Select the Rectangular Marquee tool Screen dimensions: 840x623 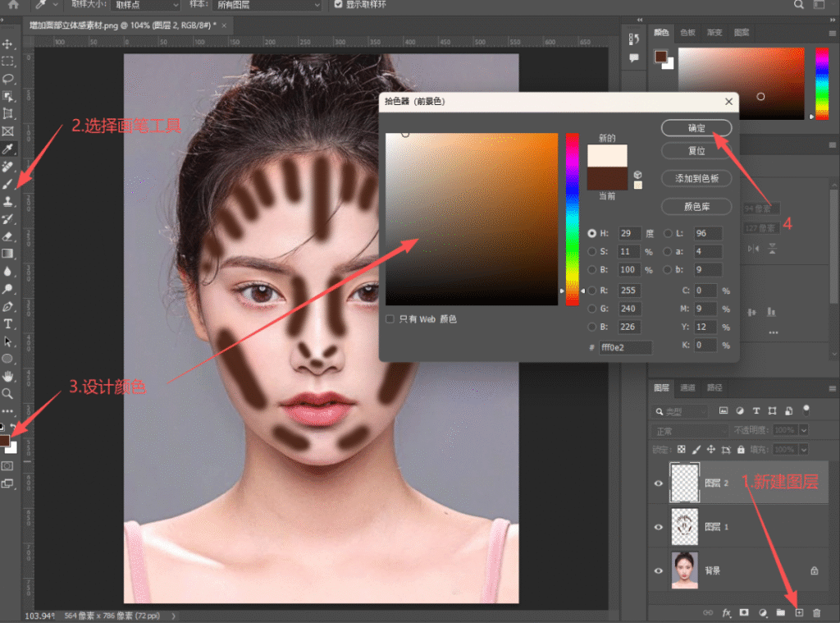(x=7, y=61)
